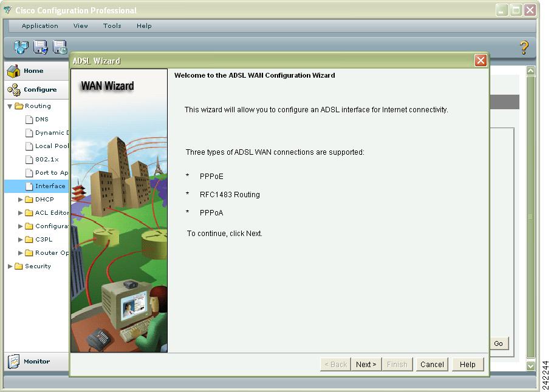Select the Configure navigation button
The image size is (551, 392).
tap(36, 89)
